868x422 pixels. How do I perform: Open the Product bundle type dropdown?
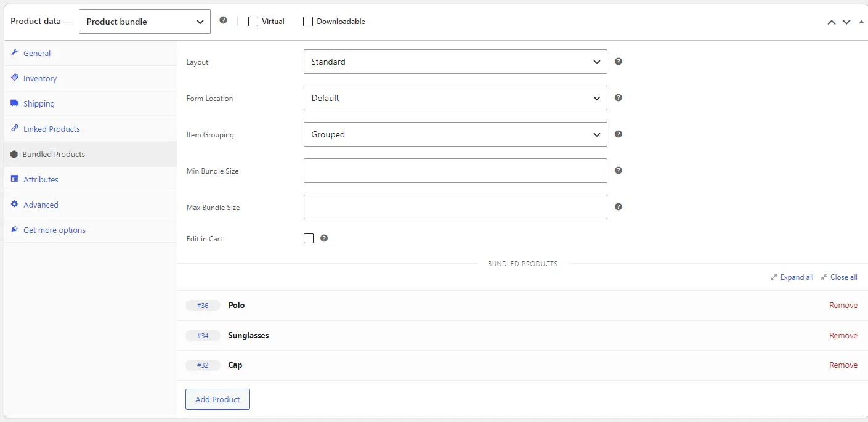click(x=145, y=22)
